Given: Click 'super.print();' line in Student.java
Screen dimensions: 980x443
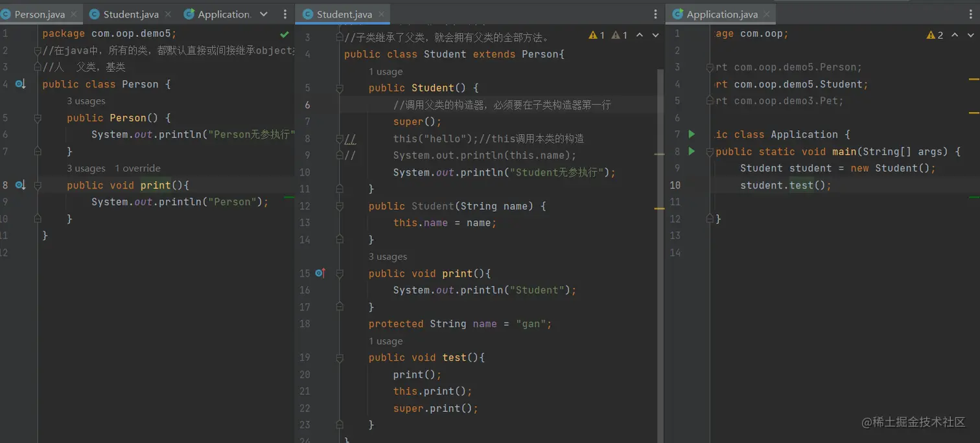Looking at the screenshot, I should (436, 408).
